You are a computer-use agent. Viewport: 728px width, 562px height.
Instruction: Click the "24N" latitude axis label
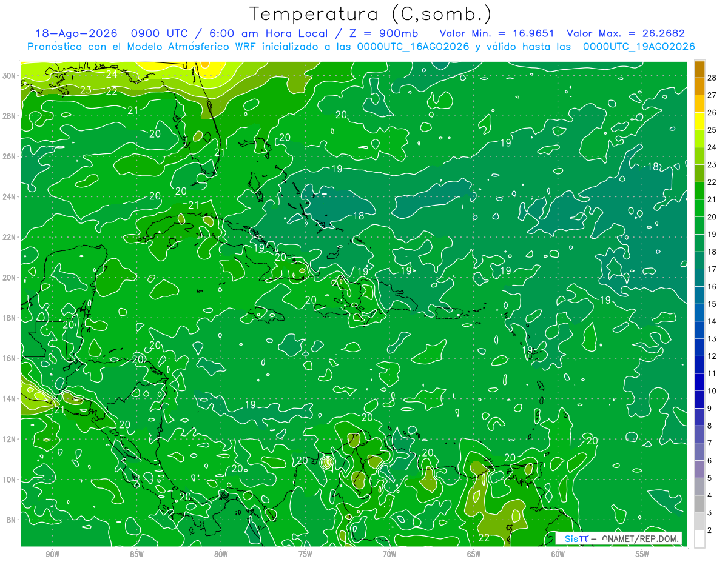pyautogui.click(x=10, y=197)
